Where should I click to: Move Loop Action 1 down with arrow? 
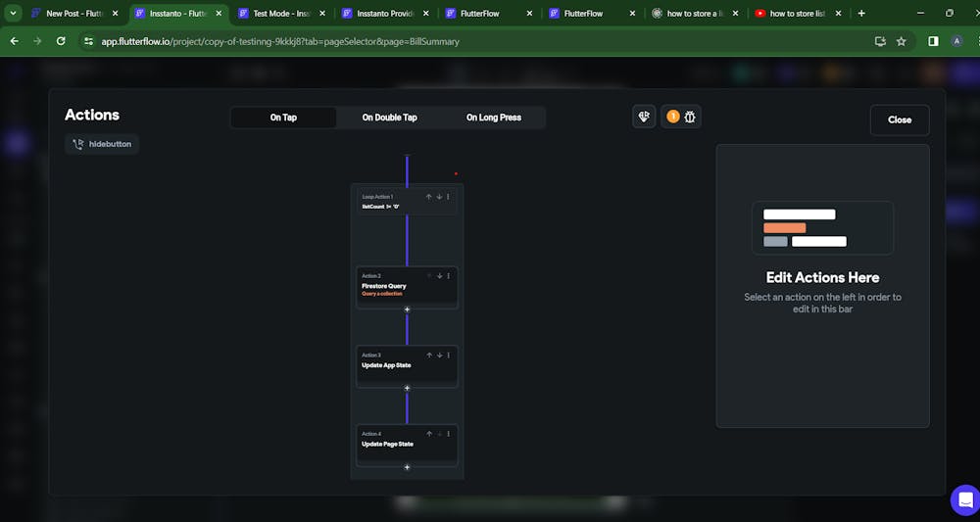pos(439,197)
